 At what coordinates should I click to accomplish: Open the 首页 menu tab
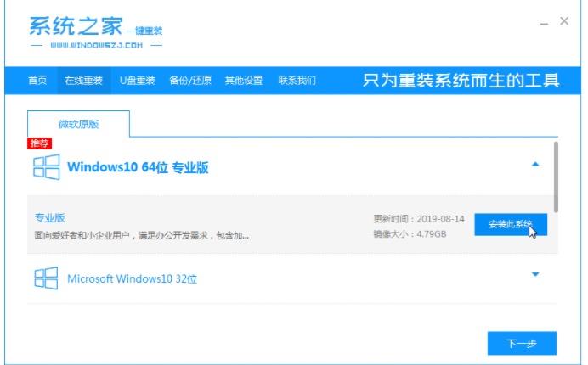37,80
